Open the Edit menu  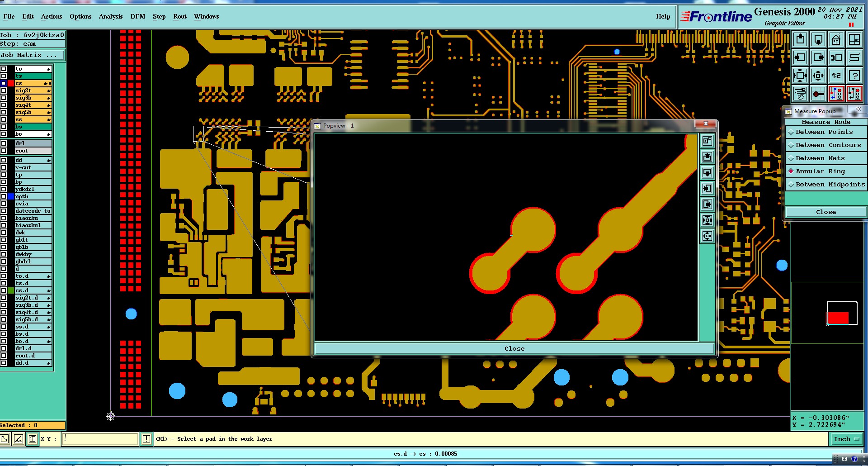28,16
